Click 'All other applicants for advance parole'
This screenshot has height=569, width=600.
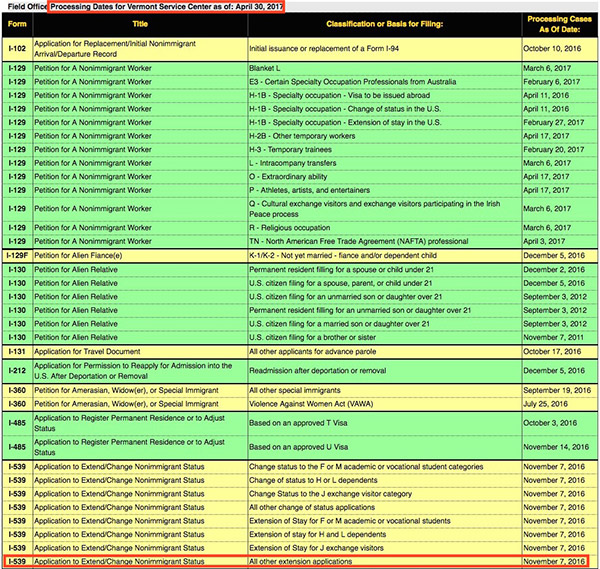tap(313, 352)
